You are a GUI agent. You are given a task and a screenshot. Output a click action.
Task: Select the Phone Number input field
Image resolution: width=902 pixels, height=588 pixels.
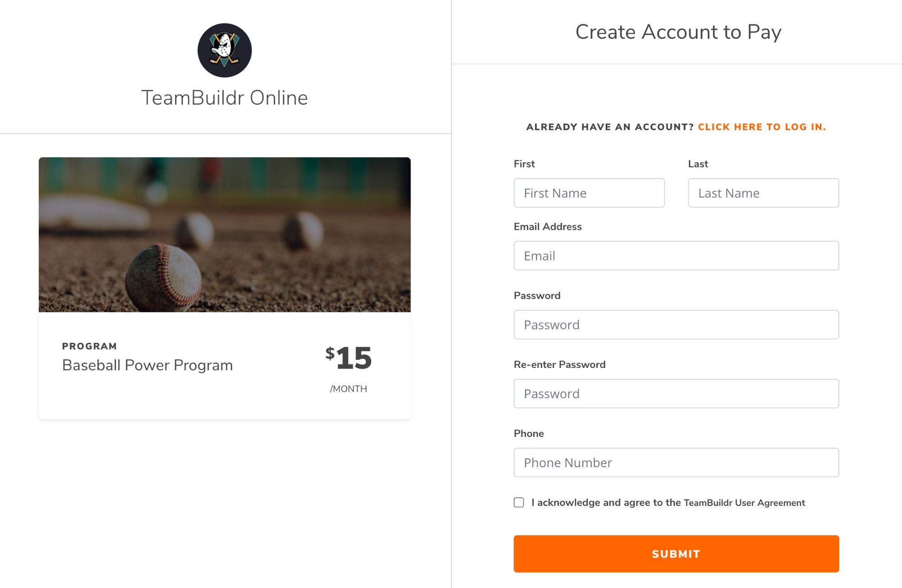pyautogui.click(x=676, y=463)
